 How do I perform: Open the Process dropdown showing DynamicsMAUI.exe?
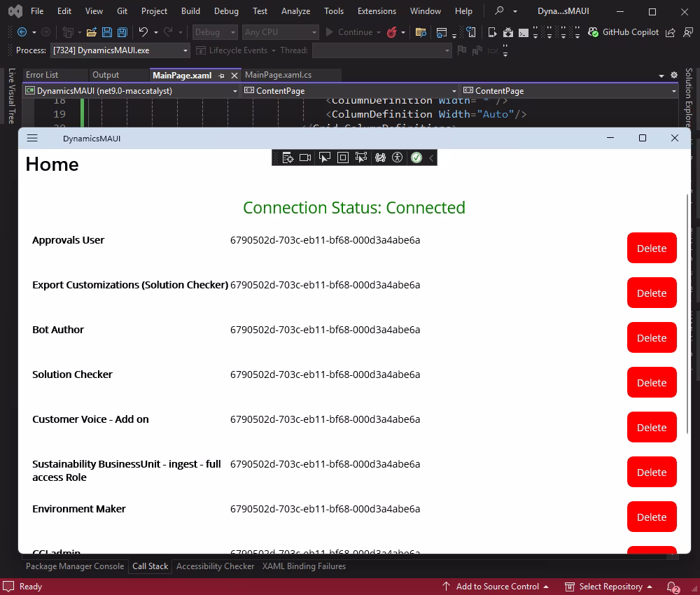[120, 50]
